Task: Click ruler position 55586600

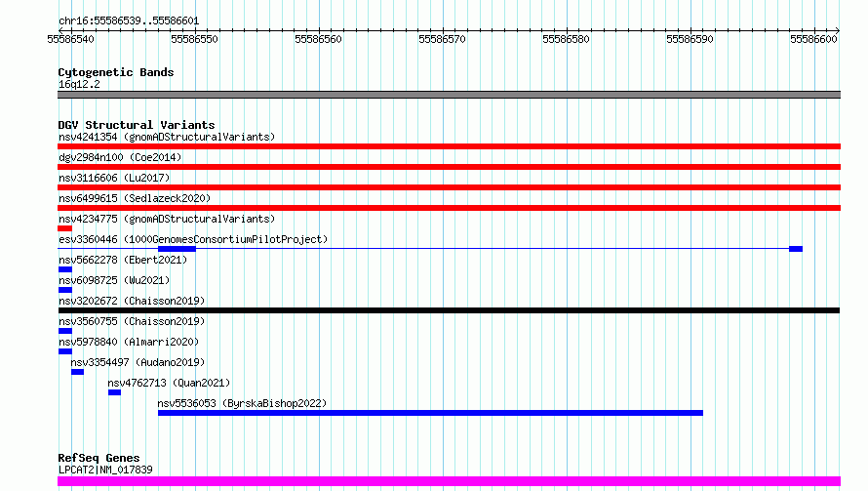Action: (x=813, y=39)
